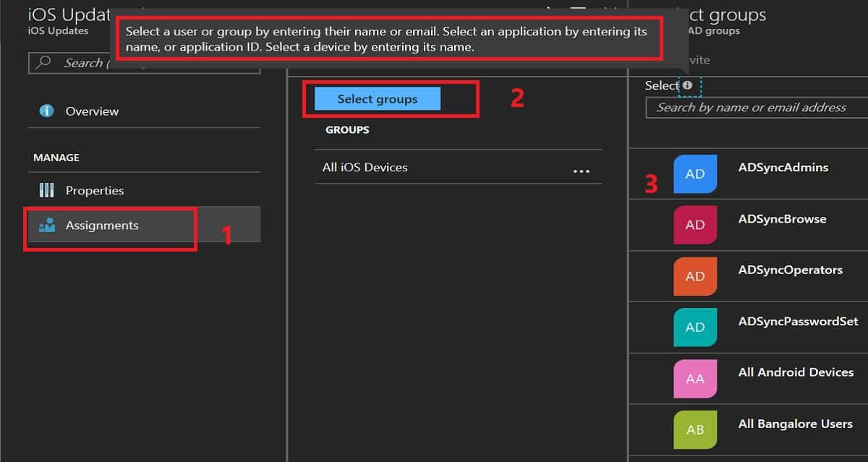Open the more options ellipsis for All iOS Devices

coord(582,171)
